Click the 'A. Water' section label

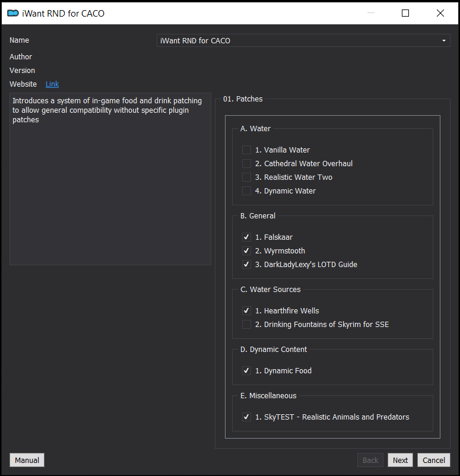point(255,129)
